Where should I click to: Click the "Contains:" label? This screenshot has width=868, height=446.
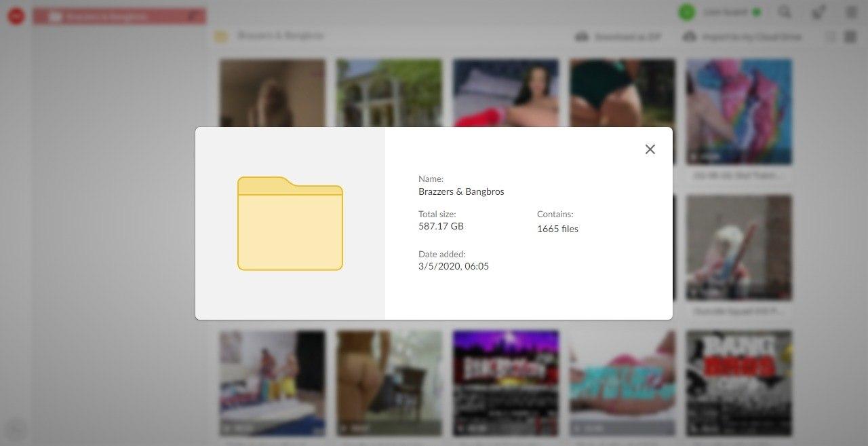point(555,214)
